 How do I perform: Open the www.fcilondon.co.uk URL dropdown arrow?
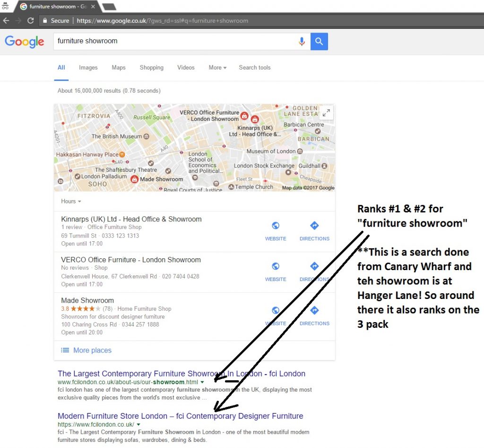tap(138, 424)
